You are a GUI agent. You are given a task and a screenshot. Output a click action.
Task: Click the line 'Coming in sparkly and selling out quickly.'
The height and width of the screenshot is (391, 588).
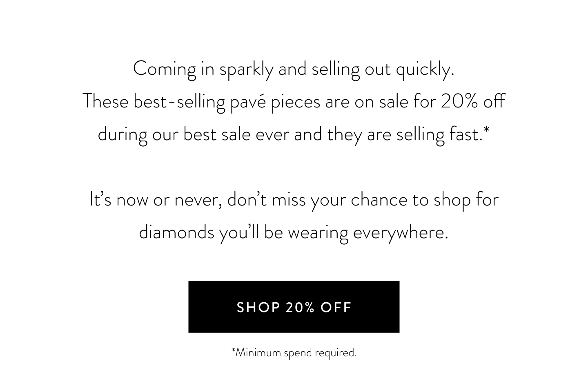(294, 69)
